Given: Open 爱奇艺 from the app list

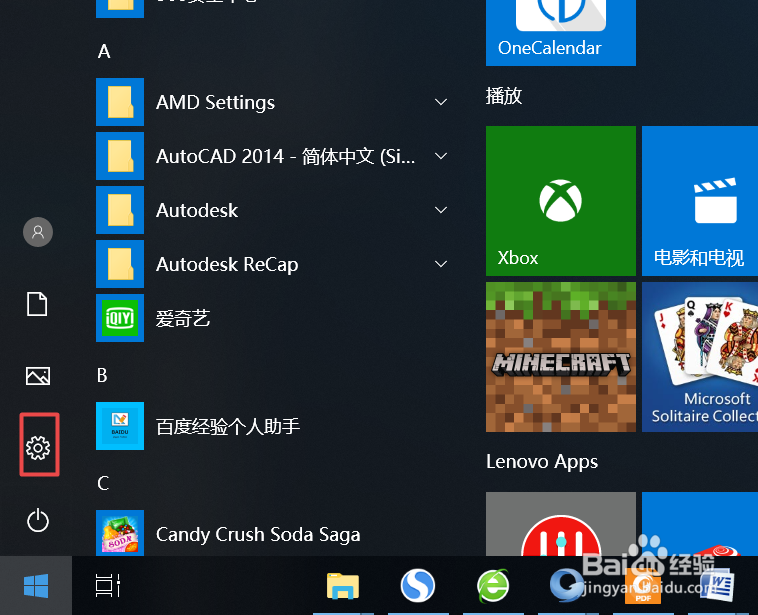Looking at the screenshot, I should click(183, 318).
